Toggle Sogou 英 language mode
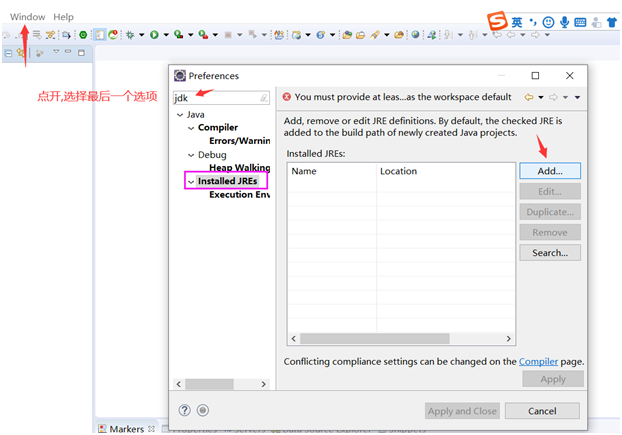The width and height of the screenshot is (622, 435). pos(517,22)
